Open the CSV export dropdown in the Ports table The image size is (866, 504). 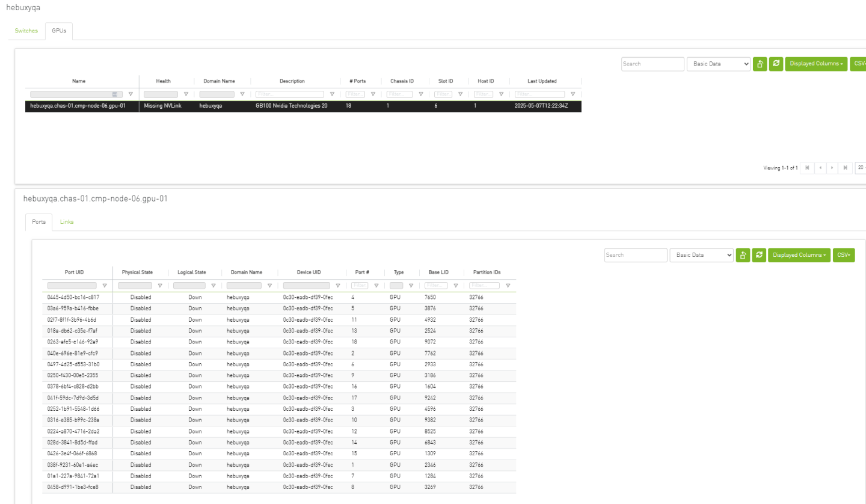(x=843, y=255)
